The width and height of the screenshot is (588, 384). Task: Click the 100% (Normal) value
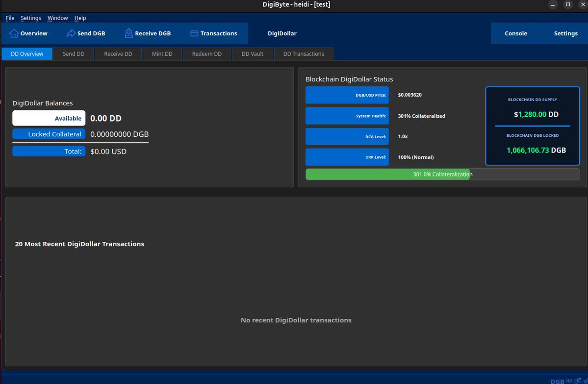415,157
